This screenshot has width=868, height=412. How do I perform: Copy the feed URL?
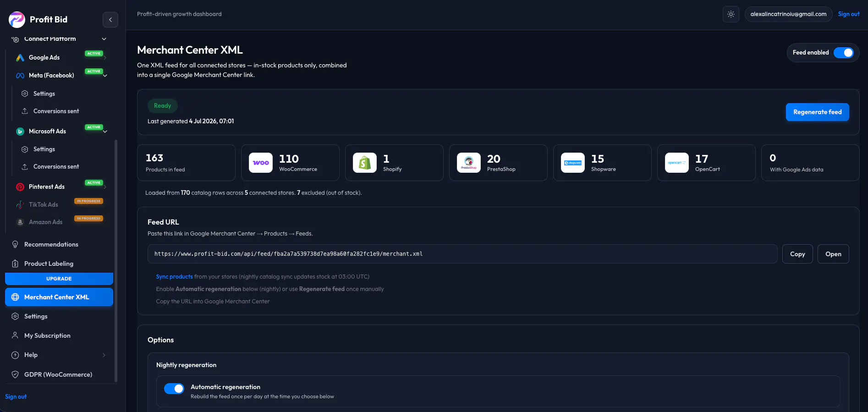coord(797,254)
